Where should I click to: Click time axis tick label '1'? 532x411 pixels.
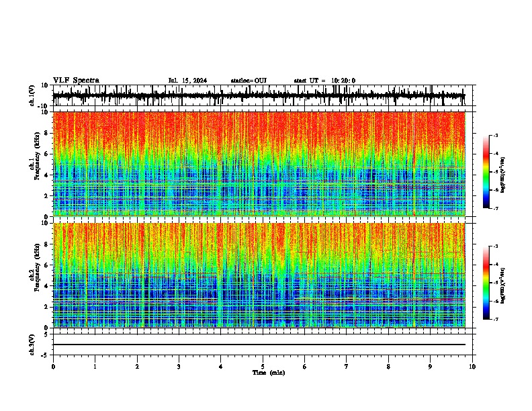[95, 367]
